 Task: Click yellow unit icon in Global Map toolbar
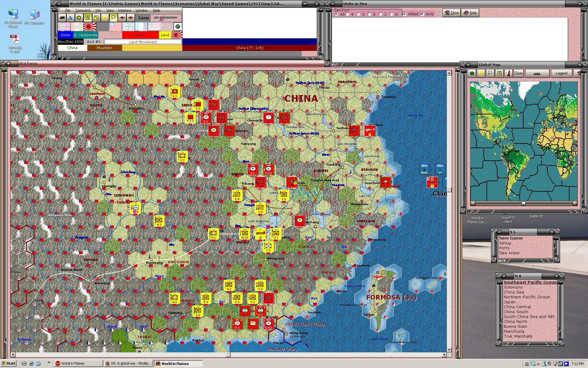(499, 73)
